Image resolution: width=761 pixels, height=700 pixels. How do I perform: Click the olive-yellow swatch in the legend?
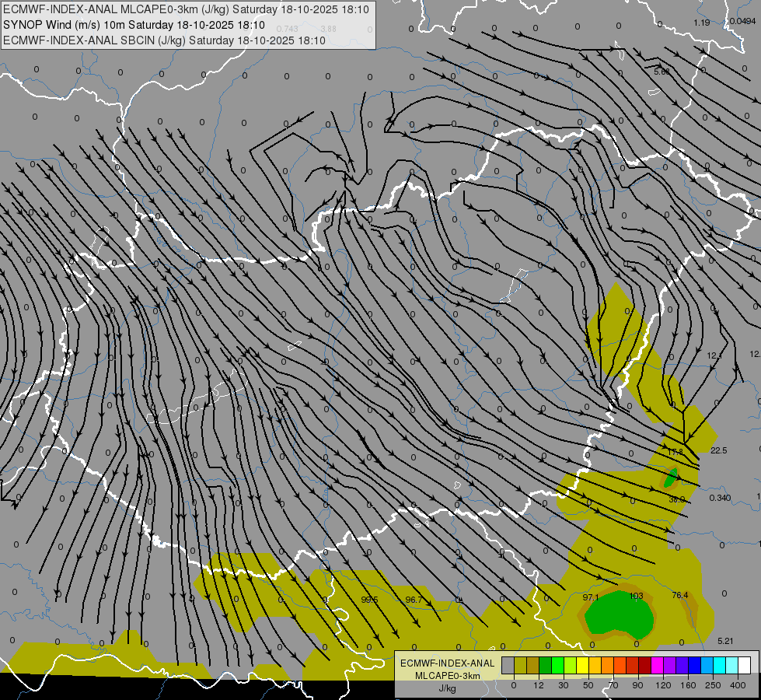(521, 665)
